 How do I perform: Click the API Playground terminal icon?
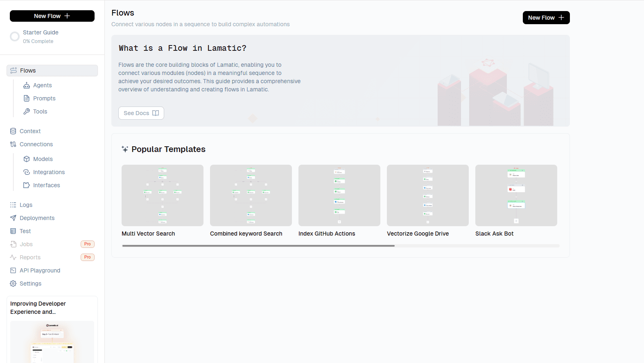coord(13,270)
